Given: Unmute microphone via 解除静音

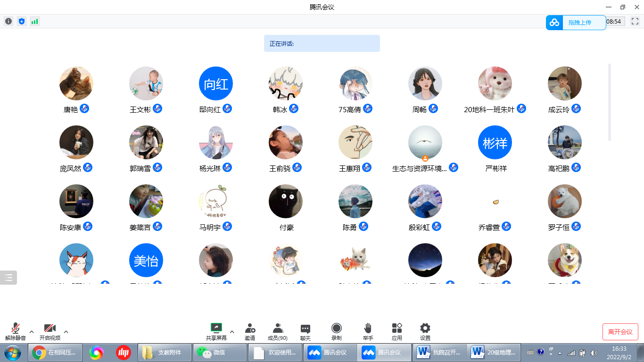Looking at the screenshot, I should pyautogui.click(x=15, y=331).
